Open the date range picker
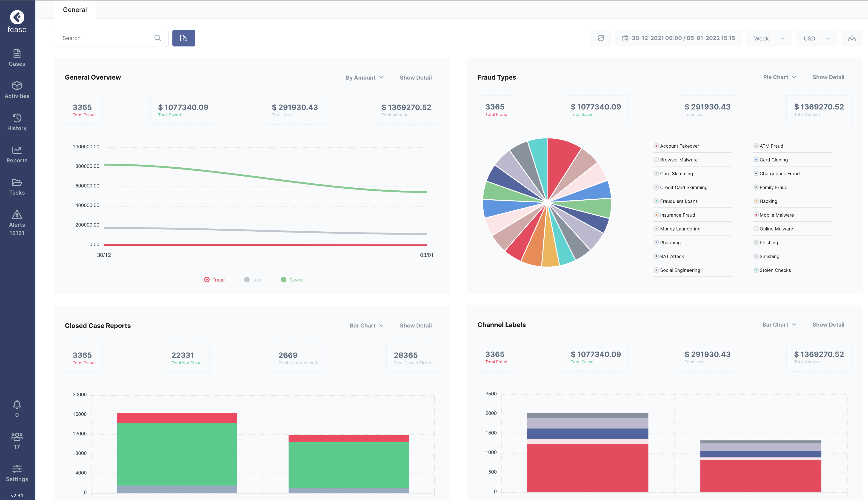 point(679,38)
